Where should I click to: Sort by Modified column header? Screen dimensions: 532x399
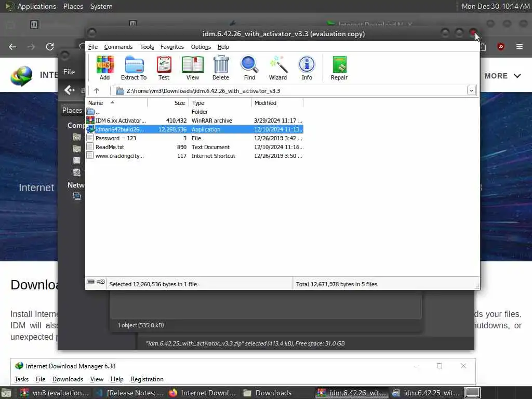tap(277, 103)
